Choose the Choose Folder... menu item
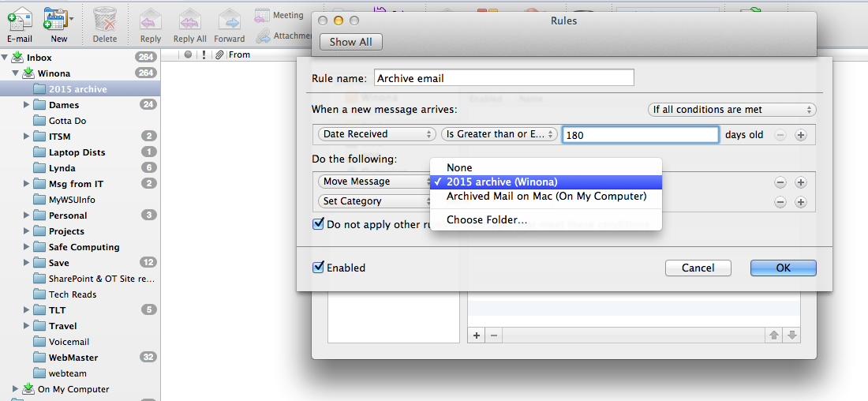The image size is (868, 401). 487,219
